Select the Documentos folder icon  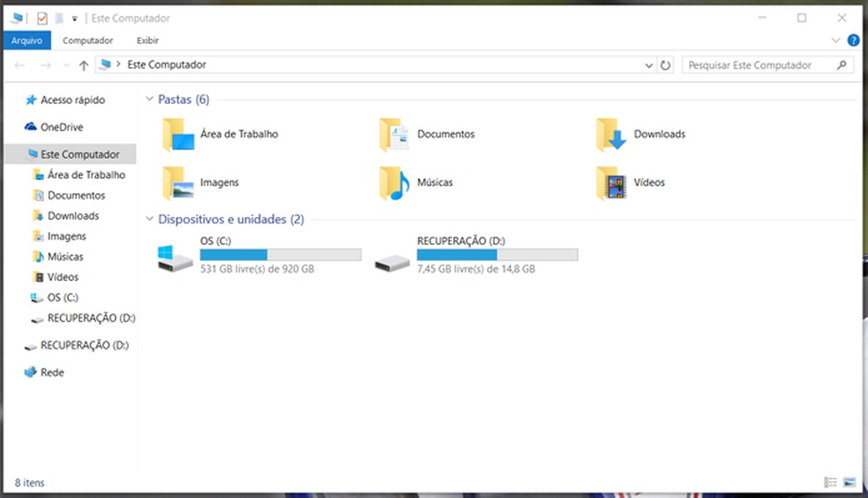[394, 135]
